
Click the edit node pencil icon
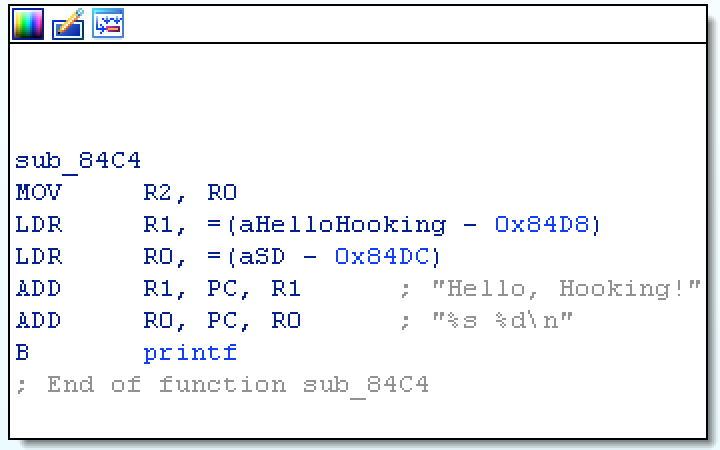pos(67,24)
